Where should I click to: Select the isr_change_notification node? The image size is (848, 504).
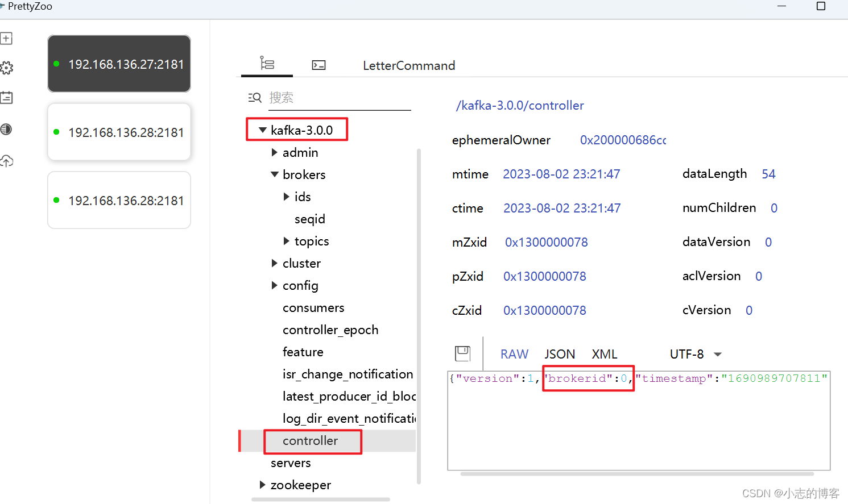pyautogui.click(x=348, y=374)
